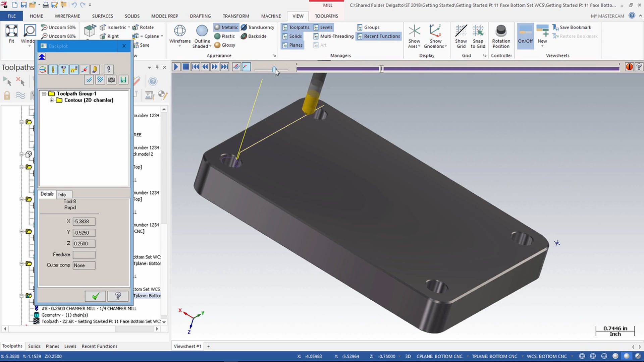Toggle Show Grid

pyautogui.click(x=461, y=36)
